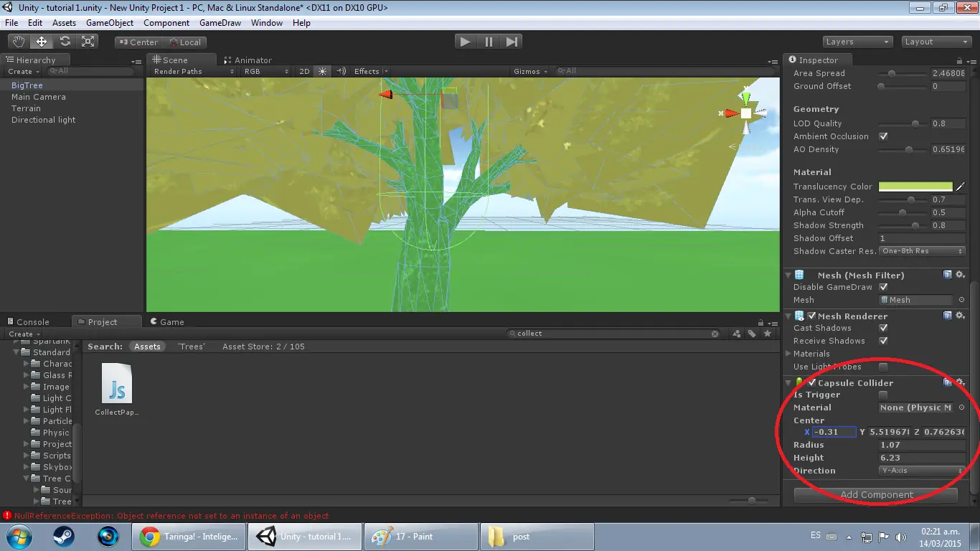Search by Type in Project panel

[737, 334]
